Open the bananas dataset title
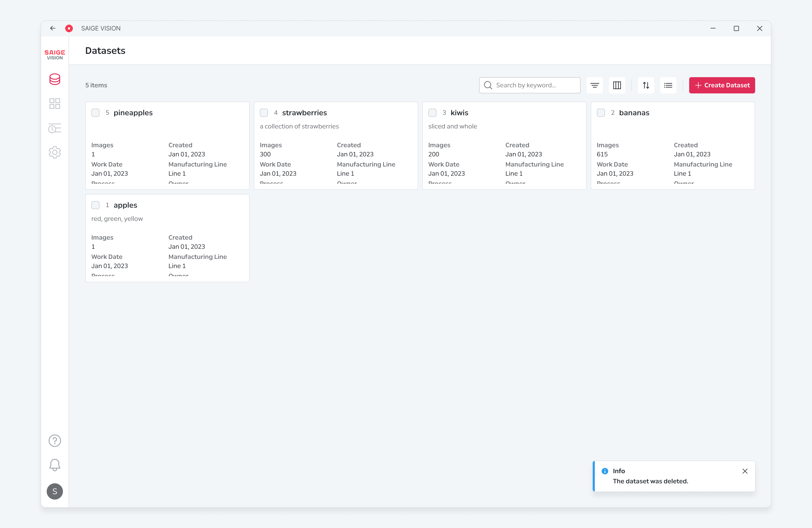The width and height of the screenshot is (812, 528). click(634, 113)
